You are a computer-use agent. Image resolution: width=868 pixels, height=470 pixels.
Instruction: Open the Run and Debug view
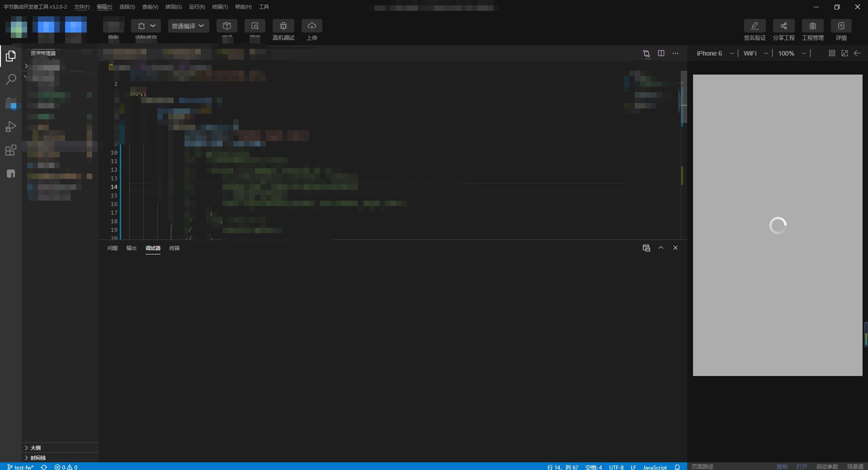click(11, 127)
